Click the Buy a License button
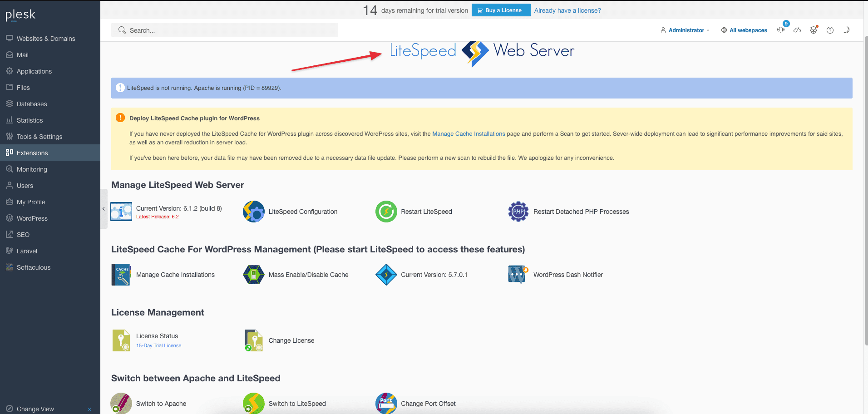The image size is (868, 414). click(x=500, y=10)
